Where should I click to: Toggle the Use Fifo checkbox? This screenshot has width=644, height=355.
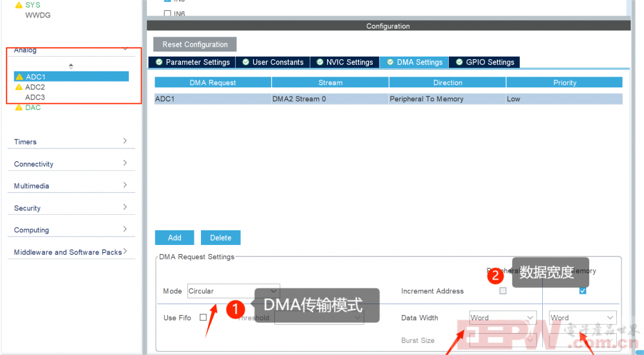[x=203, y=317]
